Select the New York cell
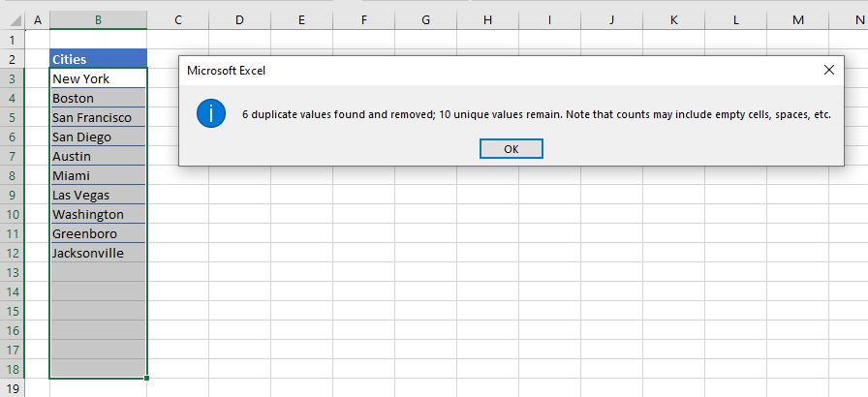The image size is (868, 397). coord(98,78)
